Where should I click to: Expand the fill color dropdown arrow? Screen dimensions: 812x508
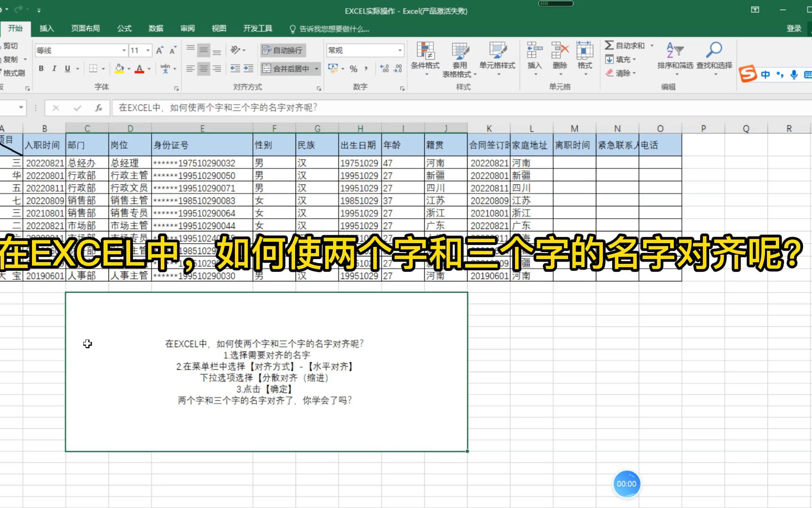click(129, 69)
